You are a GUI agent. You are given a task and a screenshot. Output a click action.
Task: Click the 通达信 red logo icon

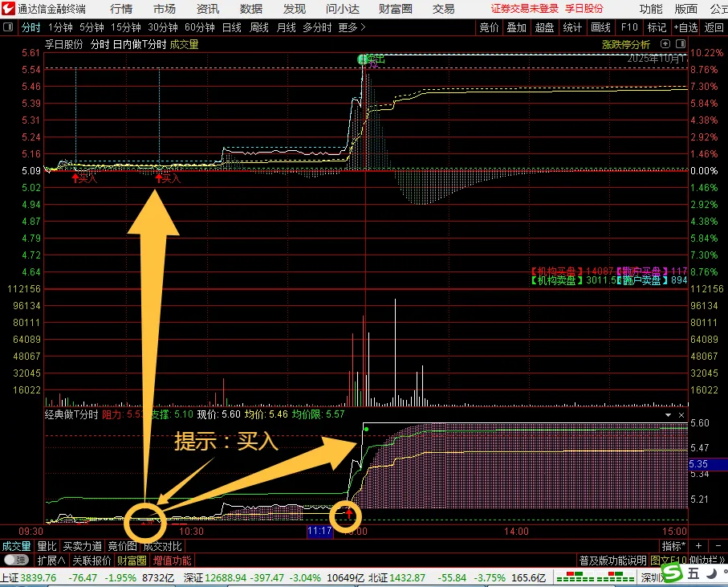point(8,8)
